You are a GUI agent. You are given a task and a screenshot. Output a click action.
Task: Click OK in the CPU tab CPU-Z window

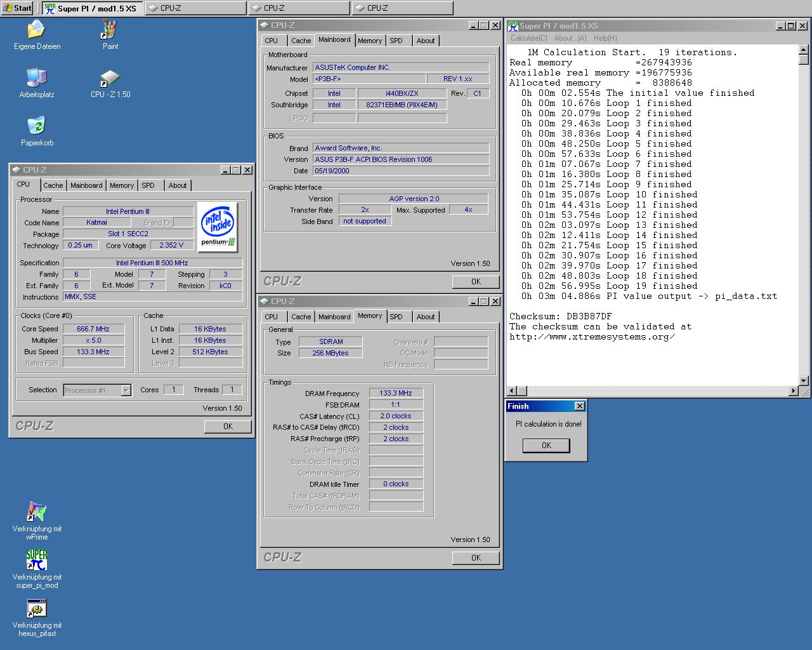click(x=228, y=427)
